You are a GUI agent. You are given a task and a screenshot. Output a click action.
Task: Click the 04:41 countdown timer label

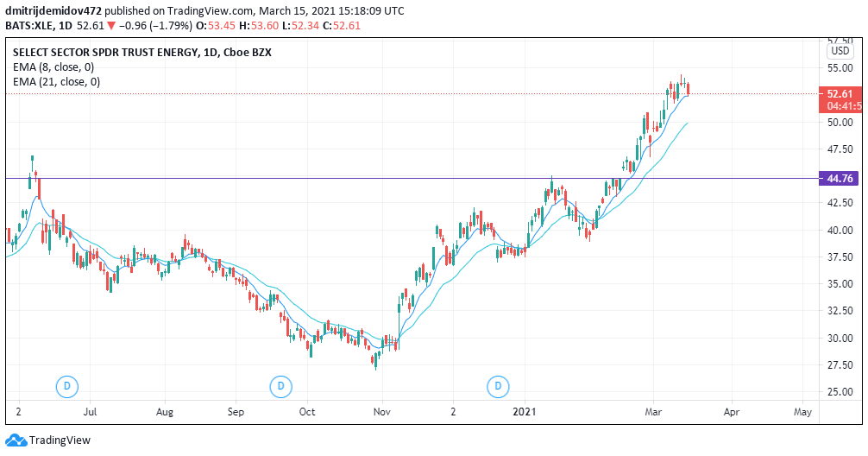[844, 106]
